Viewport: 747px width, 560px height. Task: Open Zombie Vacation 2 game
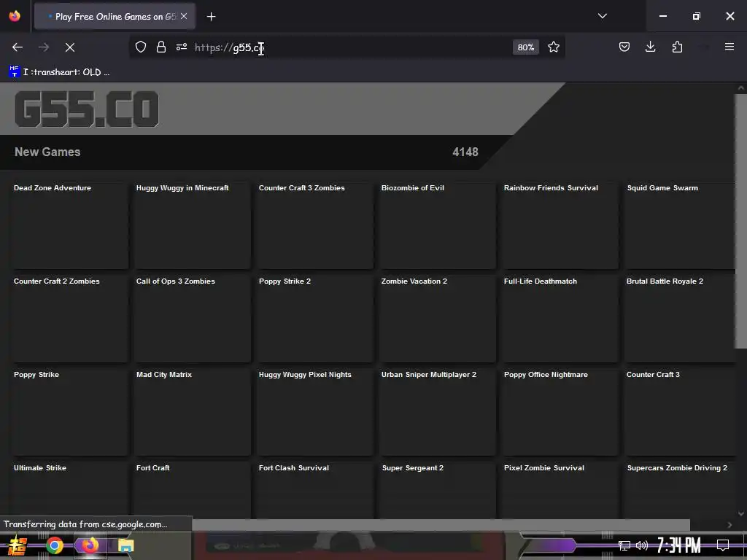point(438,319)
